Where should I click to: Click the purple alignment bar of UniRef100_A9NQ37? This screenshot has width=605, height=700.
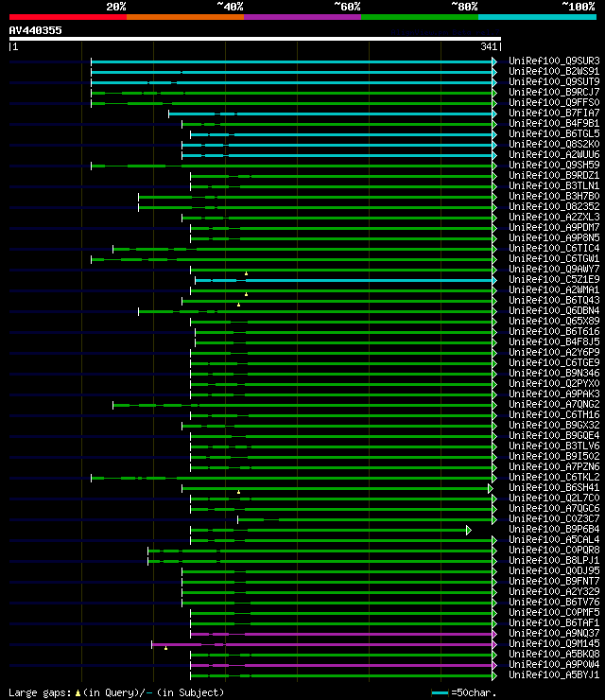coord(341,635)
